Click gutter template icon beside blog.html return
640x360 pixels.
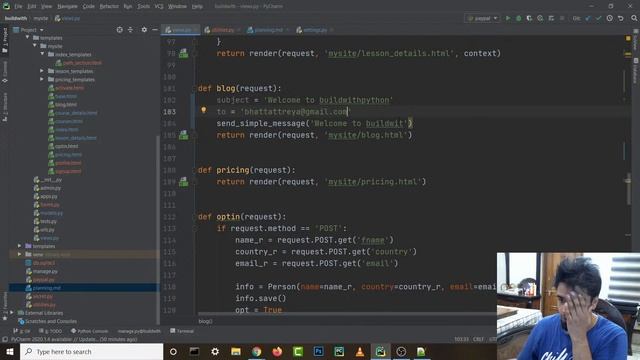coord(184,135)
